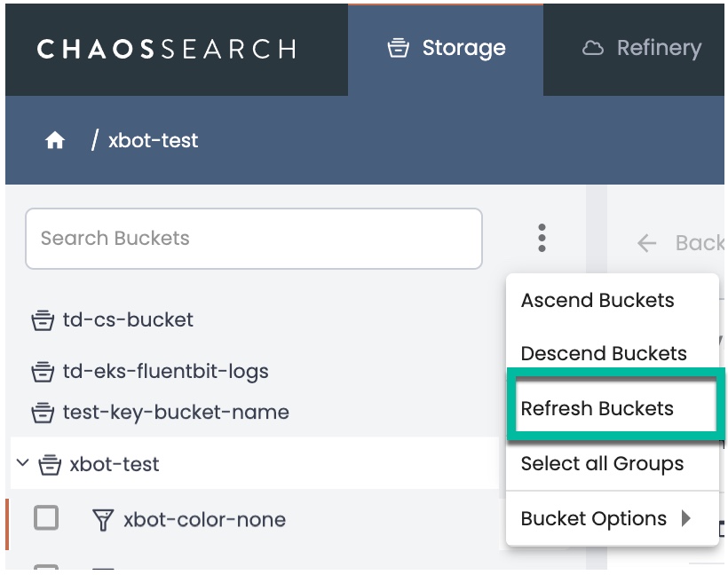Check the xbot-color-none checkbox
The width and height of the screenshot is (728, 575).
[46, 517]
